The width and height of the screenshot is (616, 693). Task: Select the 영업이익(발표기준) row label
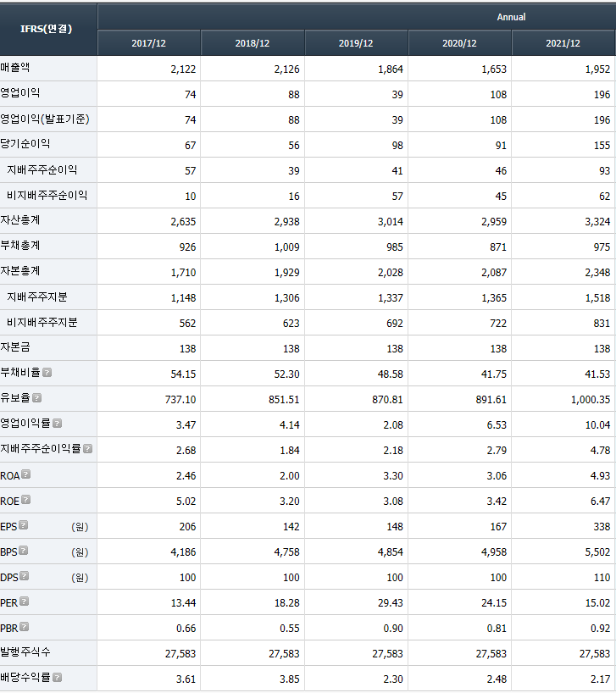click(45, 119)
